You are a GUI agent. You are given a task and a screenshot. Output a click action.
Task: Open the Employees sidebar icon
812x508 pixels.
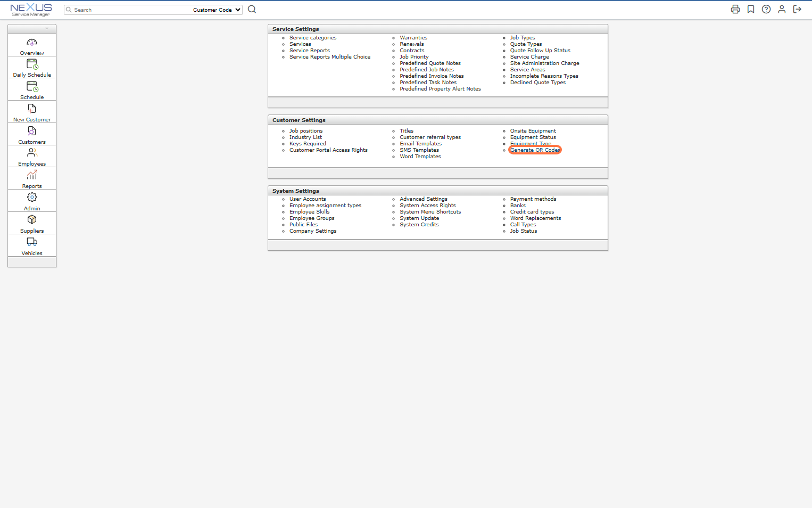[x=32, y=153]
